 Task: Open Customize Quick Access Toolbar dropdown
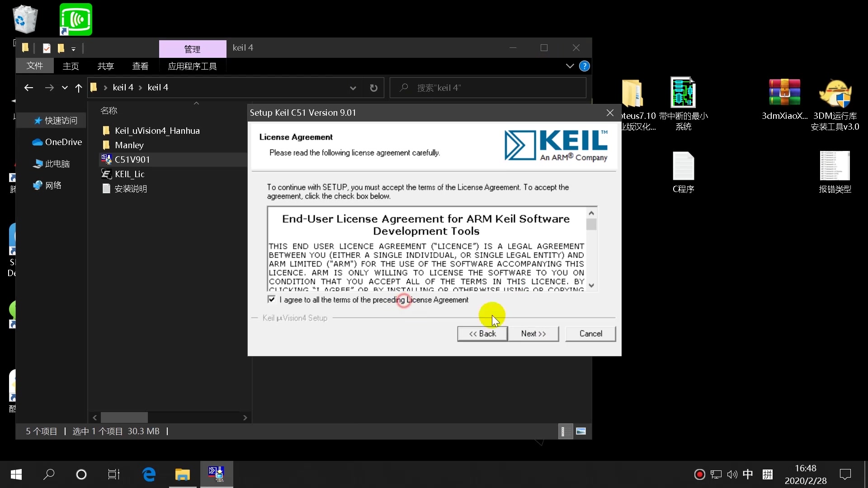73,49
